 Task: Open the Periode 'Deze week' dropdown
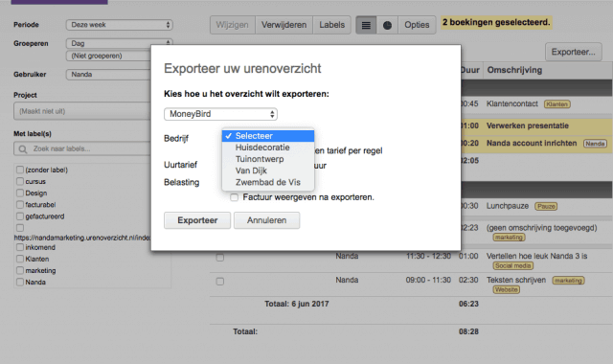[119, 25]
